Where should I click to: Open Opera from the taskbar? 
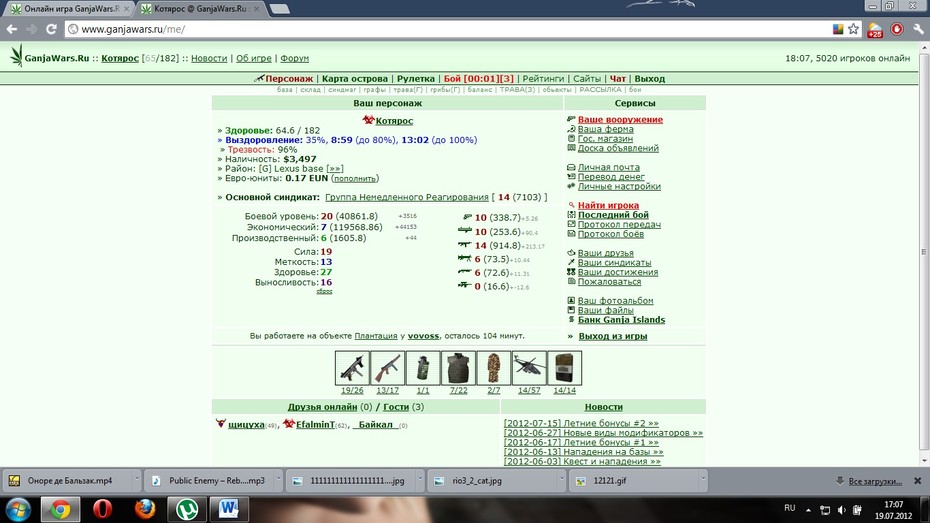coord(103,509)
